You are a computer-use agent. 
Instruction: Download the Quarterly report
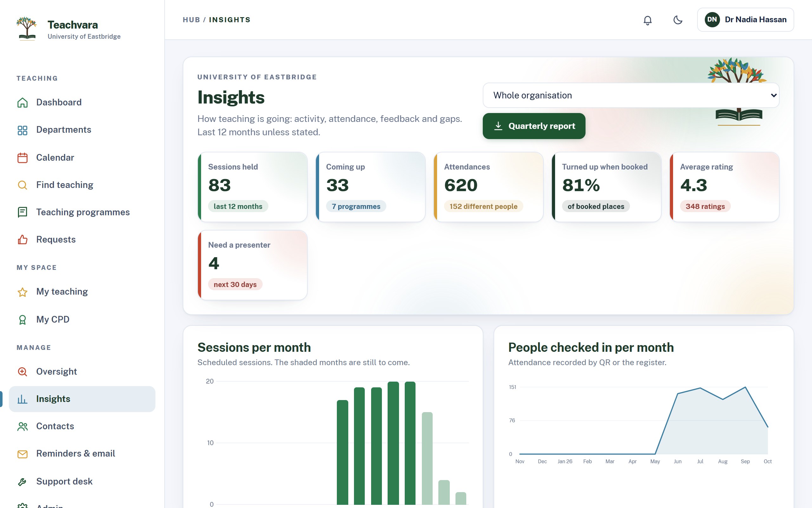(534, 126)
